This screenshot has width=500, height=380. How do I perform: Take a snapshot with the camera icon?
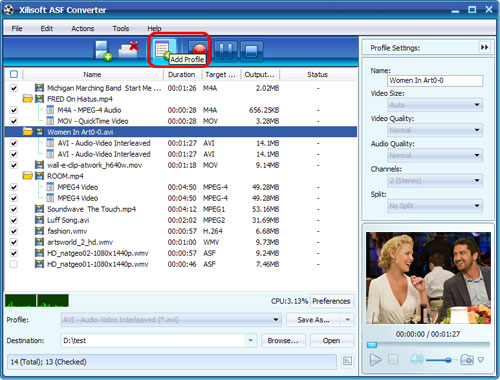point(467,359)
